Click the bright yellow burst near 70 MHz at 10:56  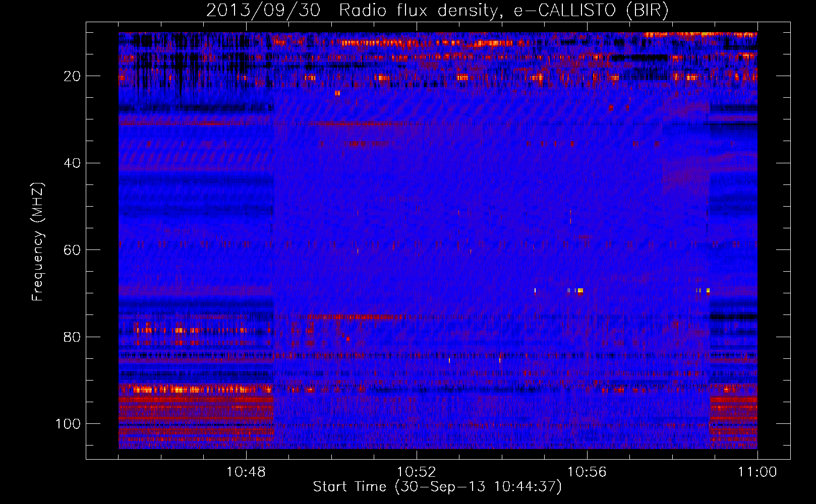580,290
